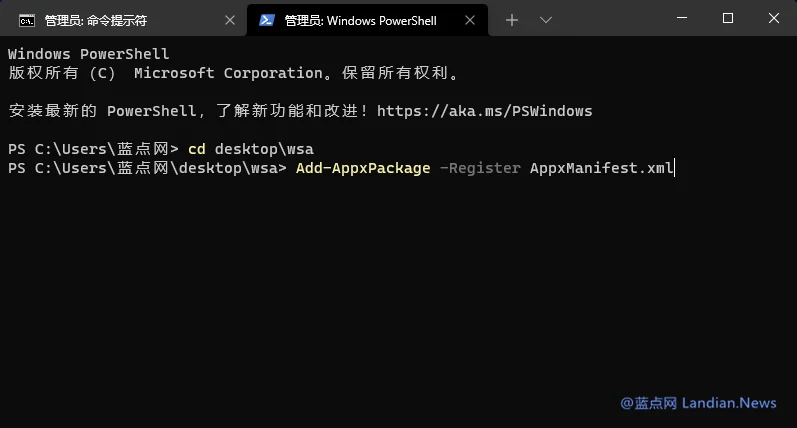Open a new tab with plus button
The image size is (797, 428).
(512, 20)
